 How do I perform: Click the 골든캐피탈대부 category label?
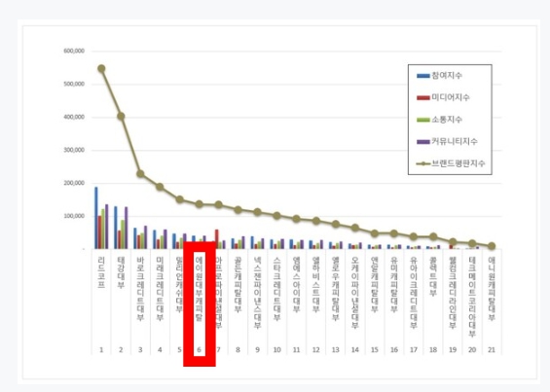(x=238, y=285)
